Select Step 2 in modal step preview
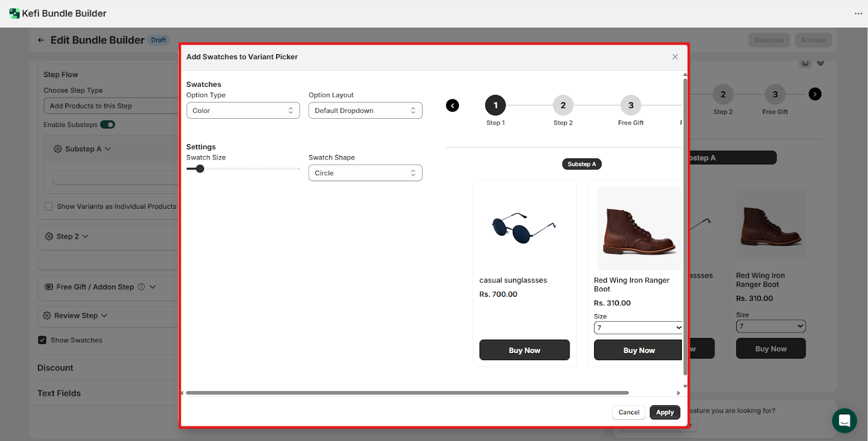This screenshot has width=868, height=441. pos(563,106)
